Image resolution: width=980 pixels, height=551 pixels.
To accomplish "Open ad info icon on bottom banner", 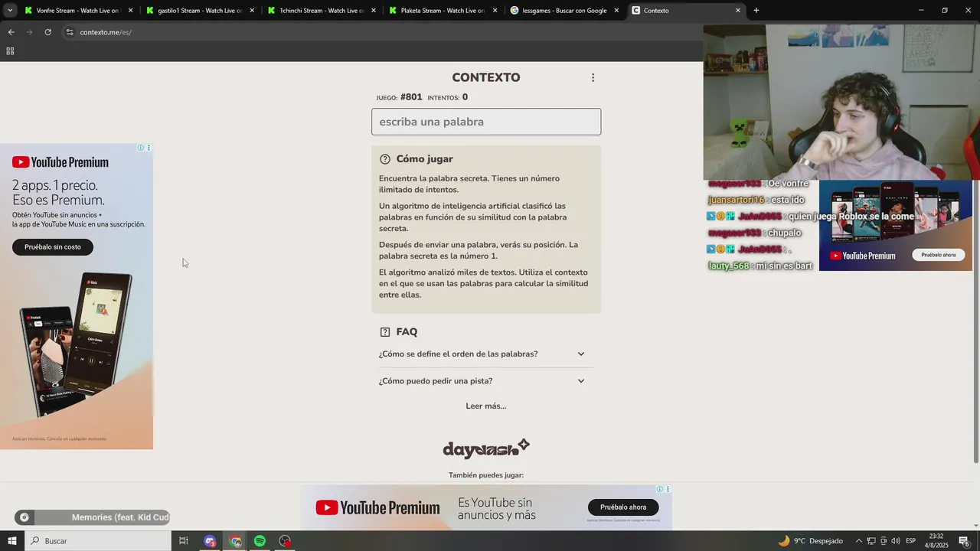I will [659, 489].
